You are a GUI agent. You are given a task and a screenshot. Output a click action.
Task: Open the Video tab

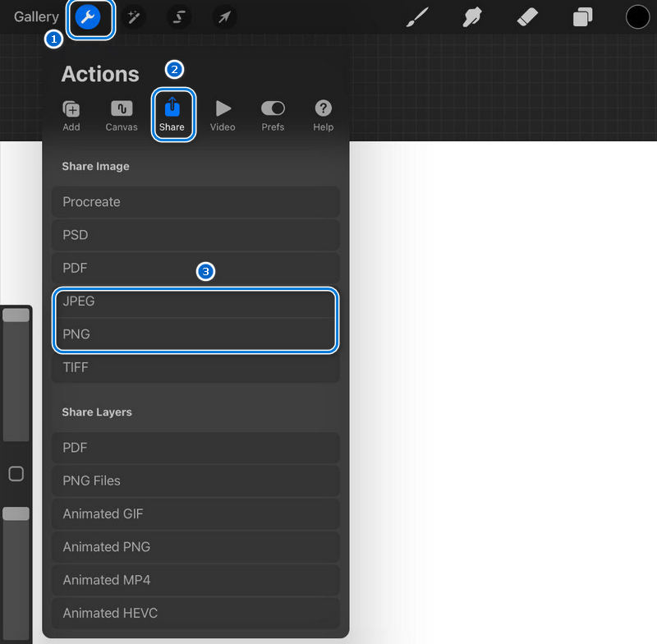tap(223, 116)
